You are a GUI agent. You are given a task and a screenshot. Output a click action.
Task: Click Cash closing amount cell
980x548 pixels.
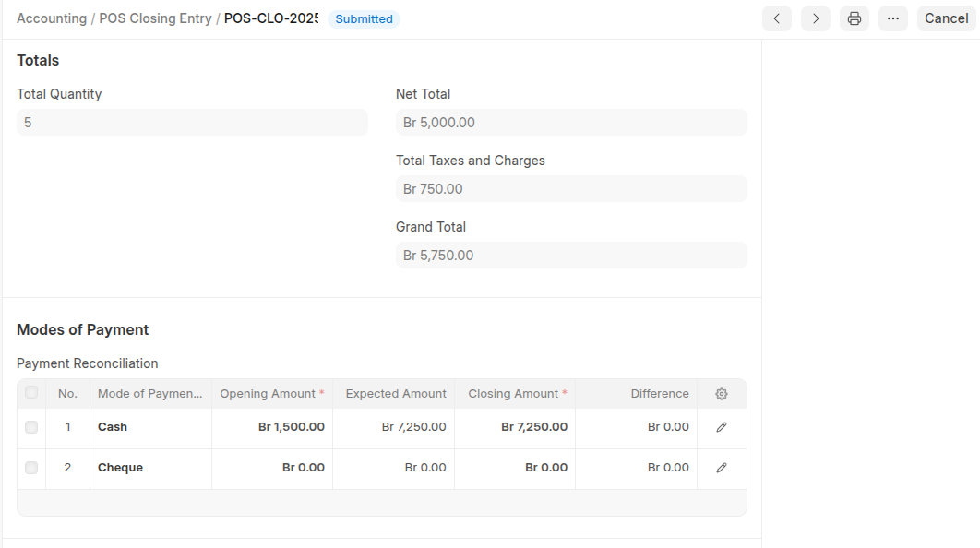515,427
